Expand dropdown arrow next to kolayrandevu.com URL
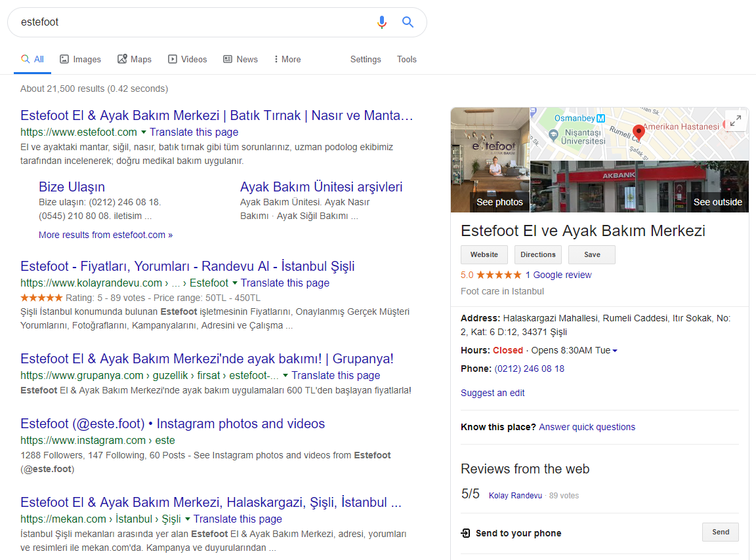The width and height of the screenshot is (756, 560). click(235, 283)
